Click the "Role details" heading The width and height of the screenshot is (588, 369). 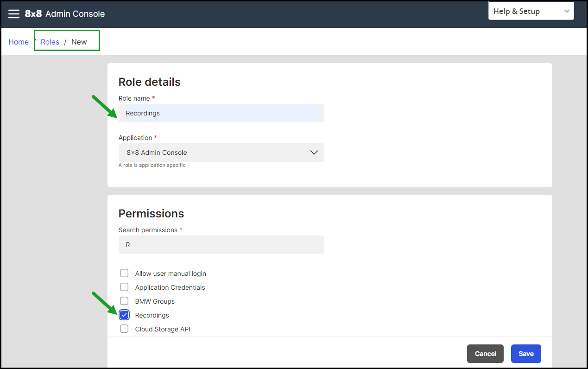point(150,82)
